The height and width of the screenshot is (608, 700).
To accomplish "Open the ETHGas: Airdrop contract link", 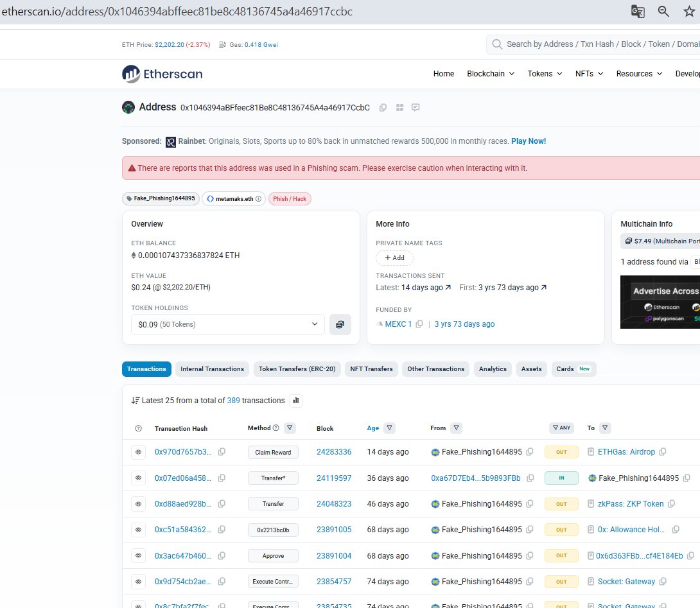I will pyautogui.click(x=626, y=452).
